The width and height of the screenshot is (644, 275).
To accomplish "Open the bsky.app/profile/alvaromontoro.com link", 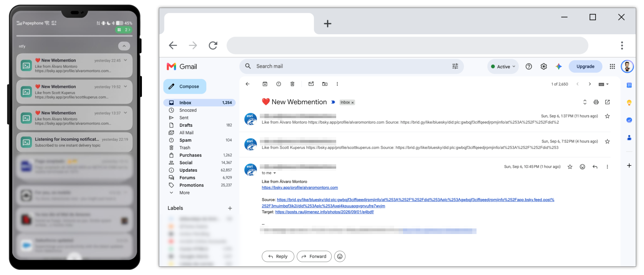I will pos(300,188).
